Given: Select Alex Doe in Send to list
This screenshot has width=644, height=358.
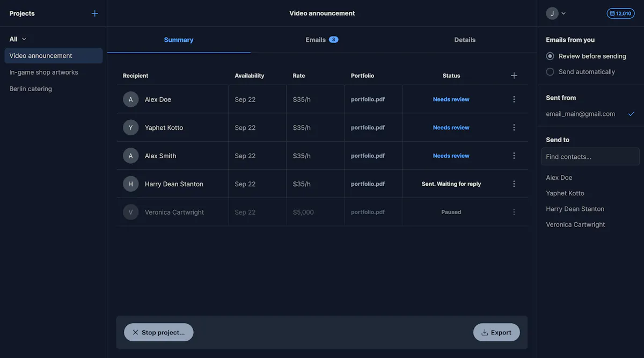Looking at the screenshot, I should [x=559, y=178].
